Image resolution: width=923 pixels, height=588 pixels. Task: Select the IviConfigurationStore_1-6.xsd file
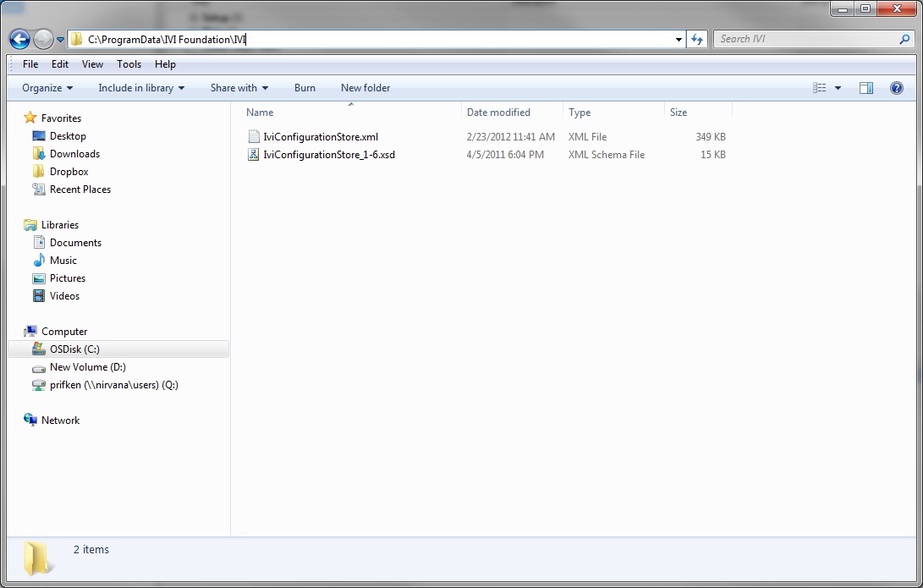pos(329,155)
